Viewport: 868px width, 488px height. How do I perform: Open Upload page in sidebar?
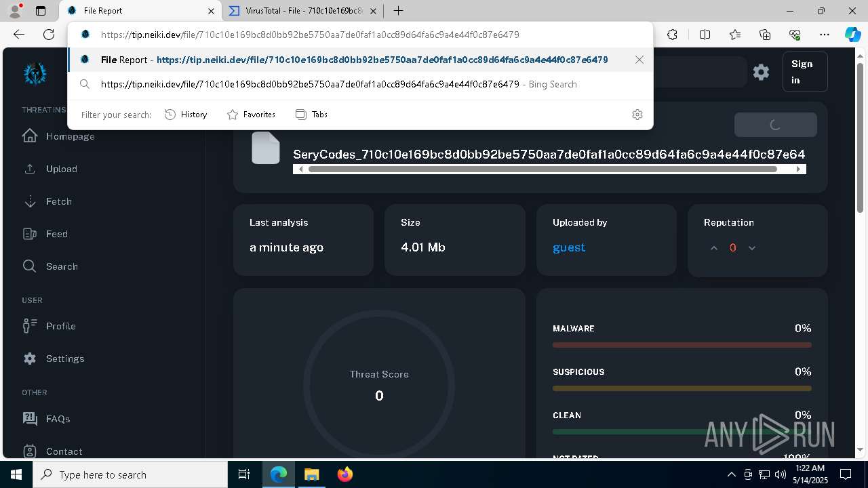coord(50,169)
